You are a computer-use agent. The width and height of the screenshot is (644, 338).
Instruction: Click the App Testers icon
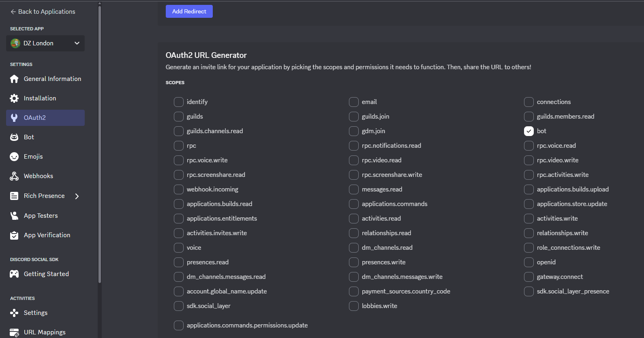pos(14,216)
